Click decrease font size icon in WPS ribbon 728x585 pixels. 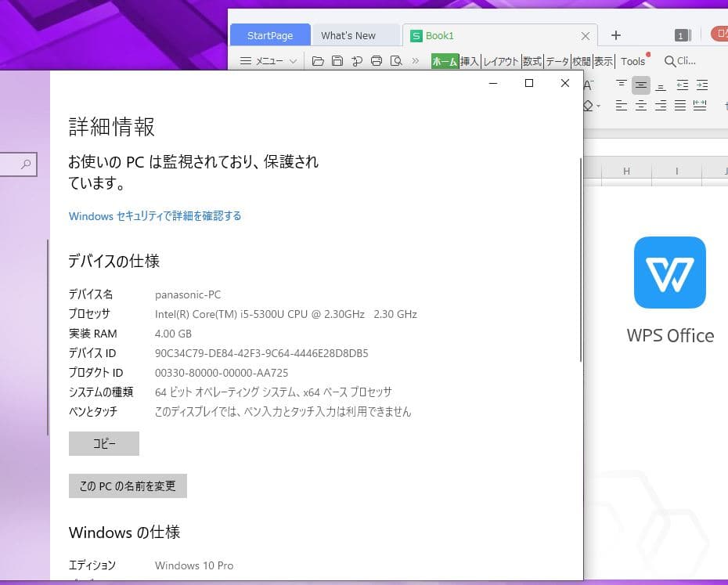click(589, 85)
